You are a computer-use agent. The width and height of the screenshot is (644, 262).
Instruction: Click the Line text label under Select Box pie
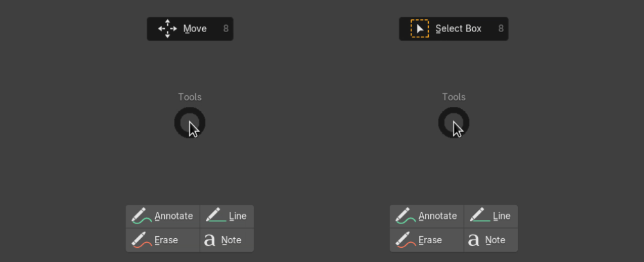[502, 216]
